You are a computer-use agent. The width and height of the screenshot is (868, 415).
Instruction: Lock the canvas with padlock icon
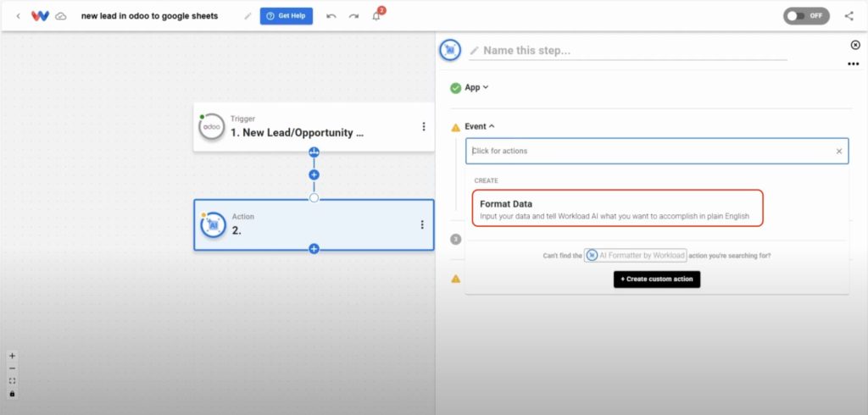pos(12,394)
